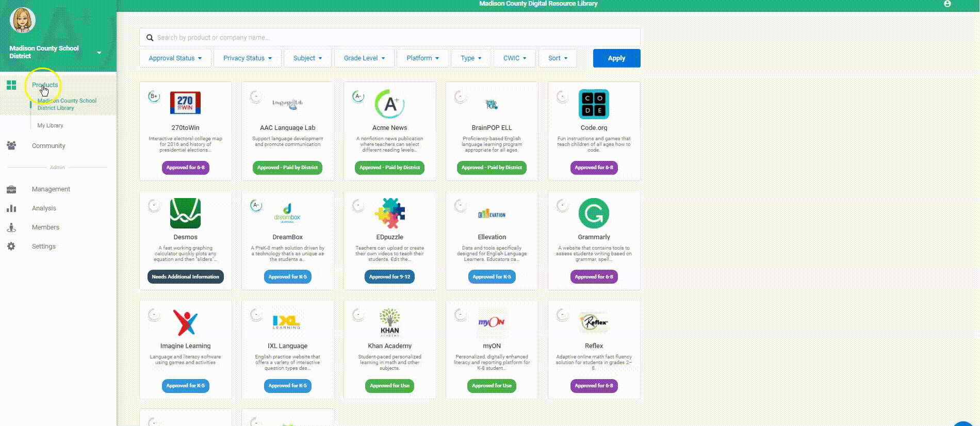Open Settings in the sidebar
Image resolution: width=980 pixels, height=426 pixels.
pos(43,247)
